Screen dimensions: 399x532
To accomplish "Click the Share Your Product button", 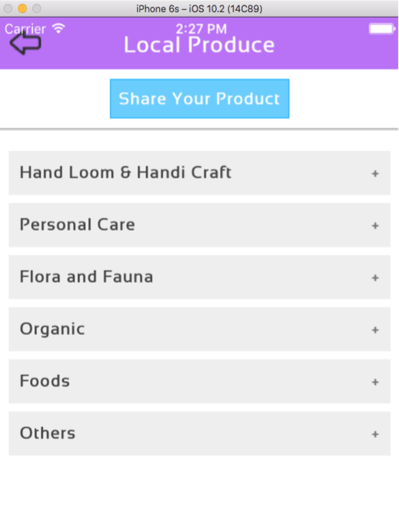I will click(x=199, y=99).
